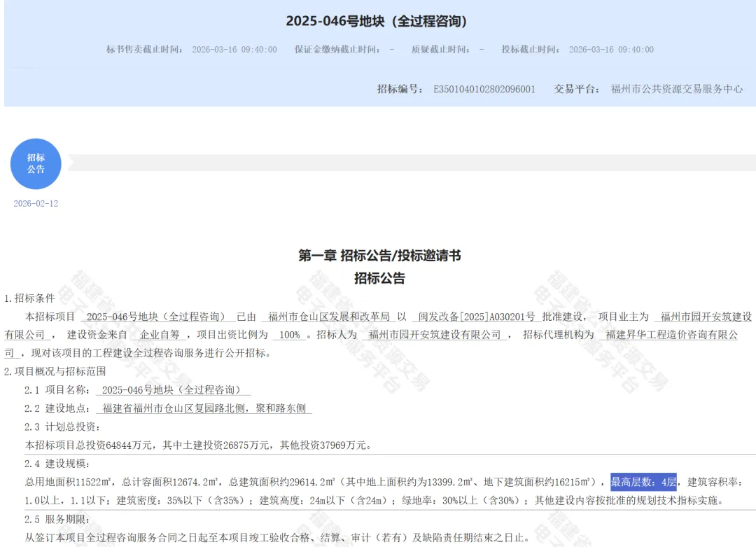Click underlined 企业自筹 funding source
756x547 pixels.
[160, 335]
